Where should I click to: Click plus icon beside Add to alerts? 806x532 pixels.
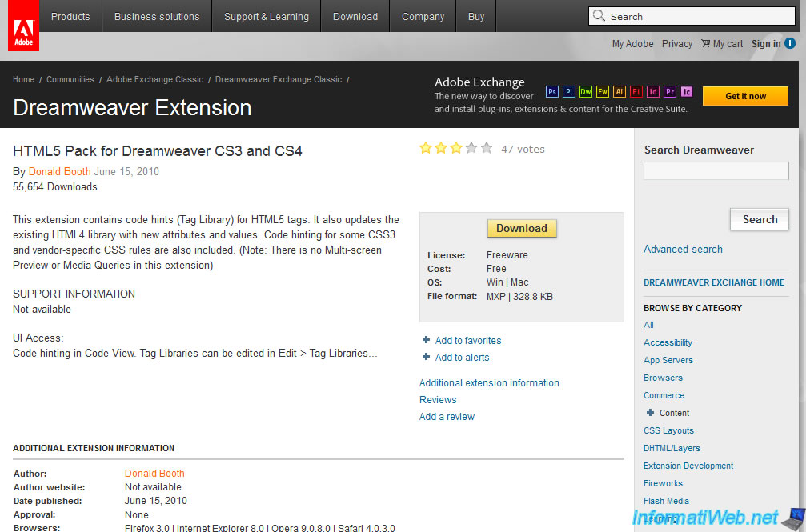(426, 357)
